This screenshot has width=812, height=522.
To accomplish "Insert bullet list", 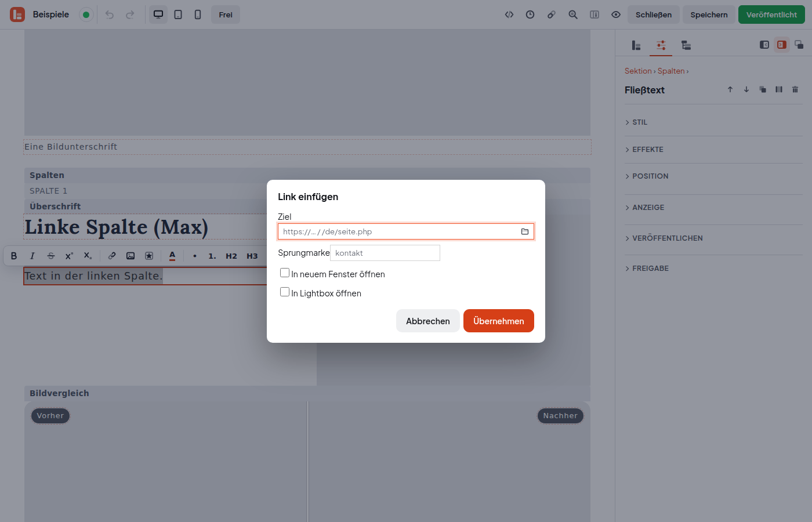I will [195, 256].
